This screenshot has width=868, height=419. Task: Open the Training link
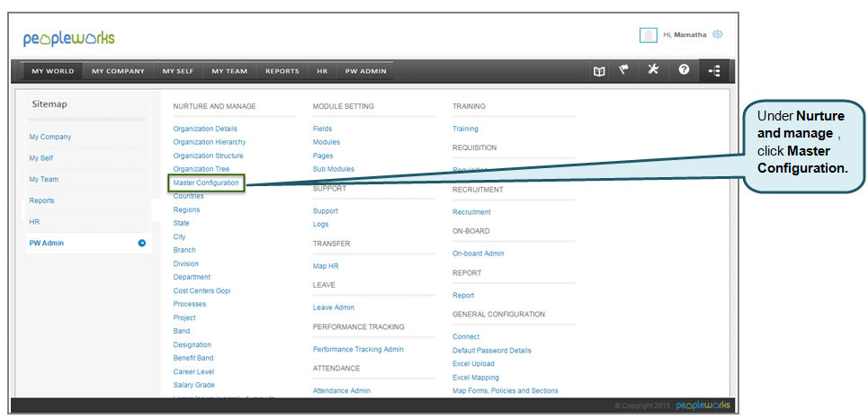[466, 129]
